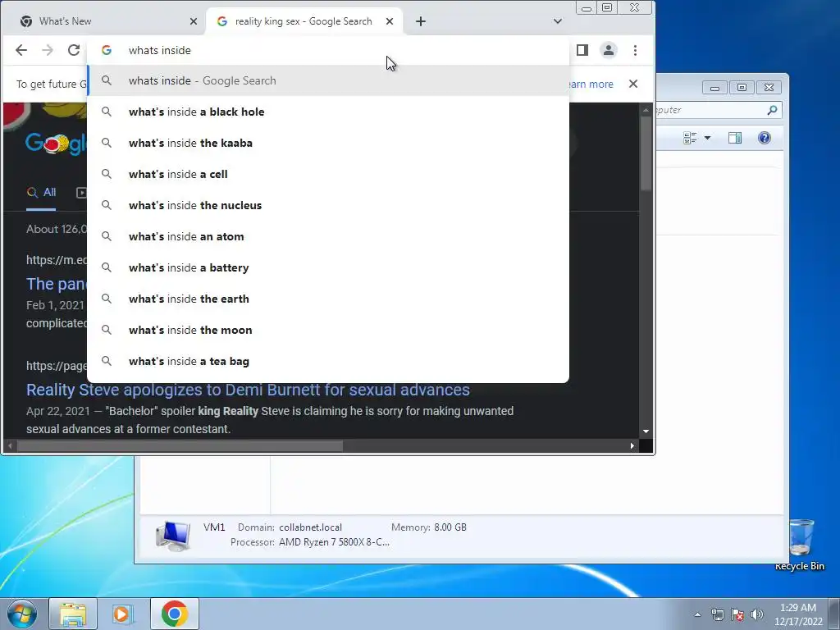
Task: Open the Explorer view options dropdown arrow
Action: pos(707,138)
